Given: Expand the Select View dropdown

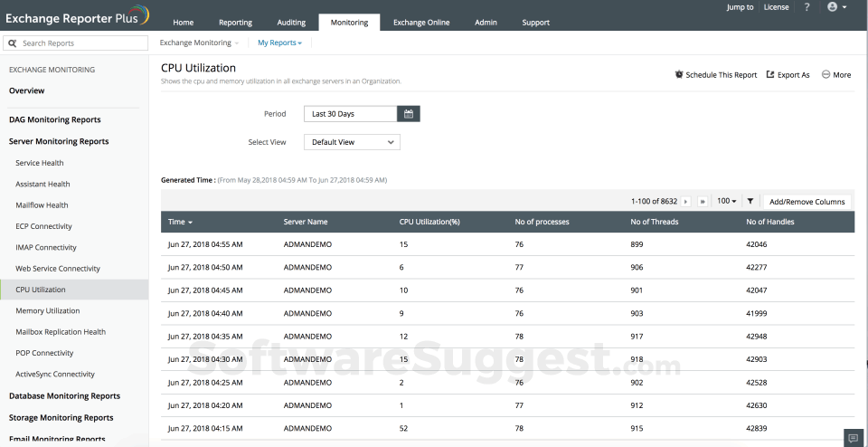Looking at the screenshot, I should point(352,142).
